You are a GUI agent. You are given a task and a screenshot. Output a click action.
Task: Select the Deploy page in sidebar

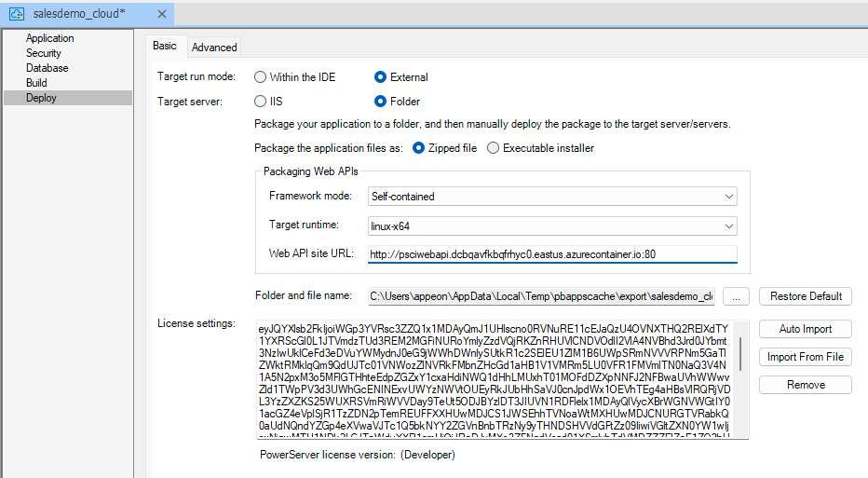coord(68,98)
